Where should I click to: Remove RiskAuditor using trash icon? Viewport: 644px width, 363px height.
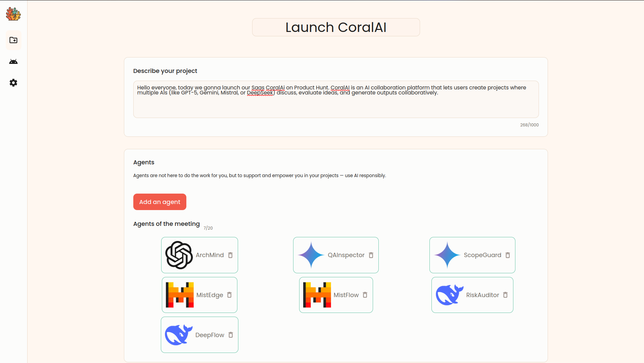point(505,295)
